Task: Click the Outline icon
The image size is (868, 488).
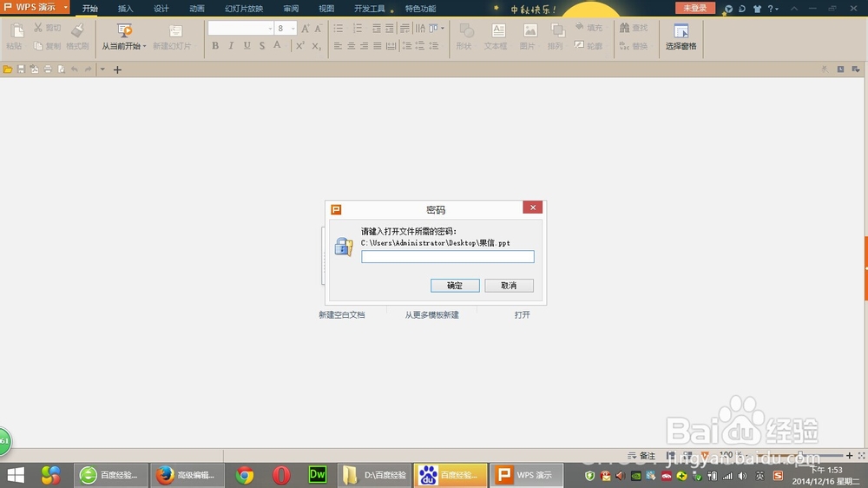Action: coord(580,45)
